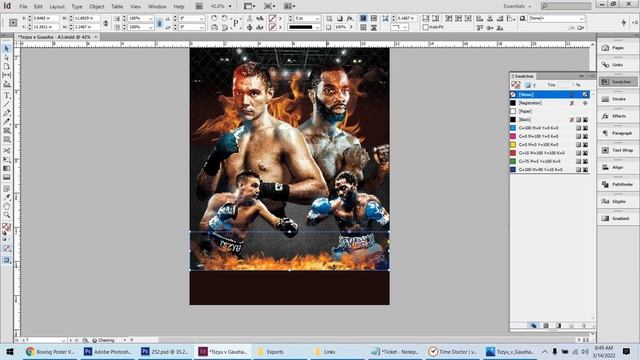Open the Pathfinder panel
The width and height of the screenshot is (640, 360).
pos(618,184)
